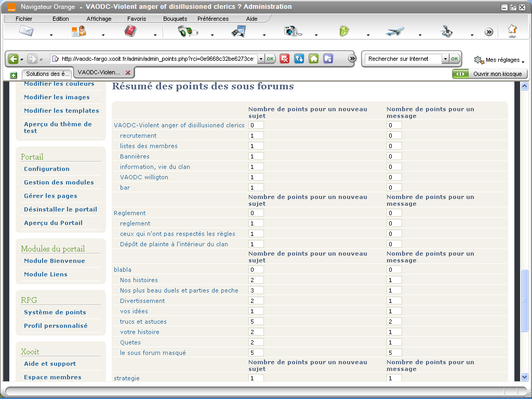Open the photo camera icon
Screen dimensions: 532x399
click(292, 31)
